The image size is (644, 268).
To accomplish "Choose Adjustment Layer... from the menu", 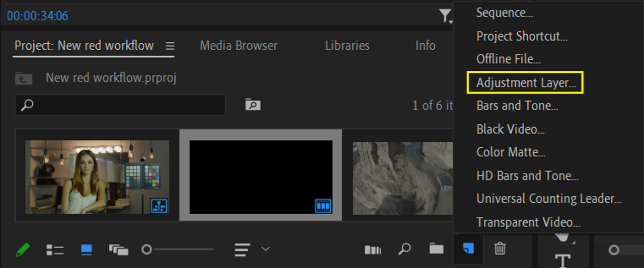I will tap(526, 83).
